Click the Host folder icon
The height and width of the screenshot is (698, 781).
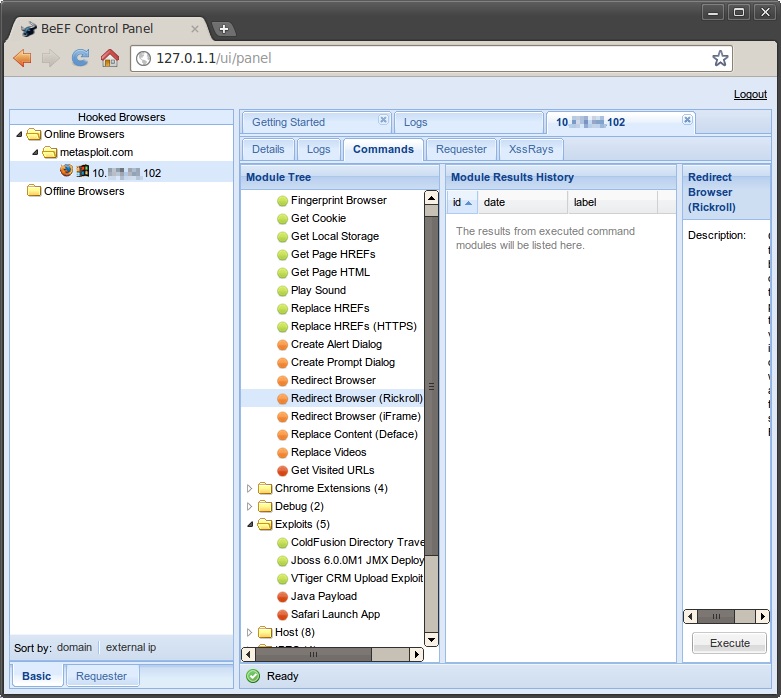click(x=265, y=632)
